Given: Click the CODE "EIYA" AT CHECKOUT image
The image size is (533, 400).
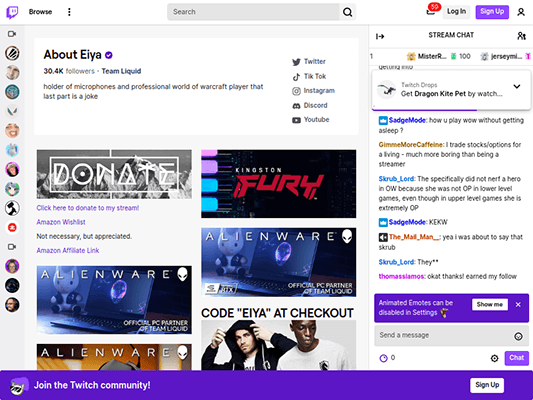Looking at the screenshot, I should tap(279, 345).
